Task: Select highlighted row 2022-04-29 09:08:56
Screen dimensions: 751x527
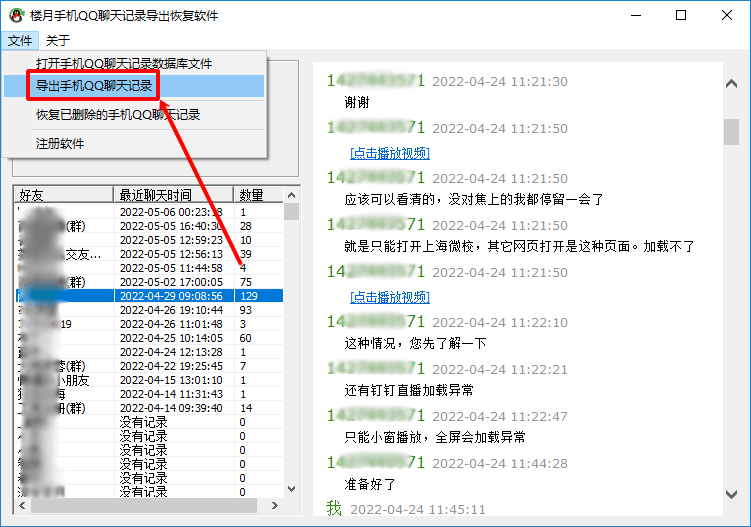Action: coord(149,296)
